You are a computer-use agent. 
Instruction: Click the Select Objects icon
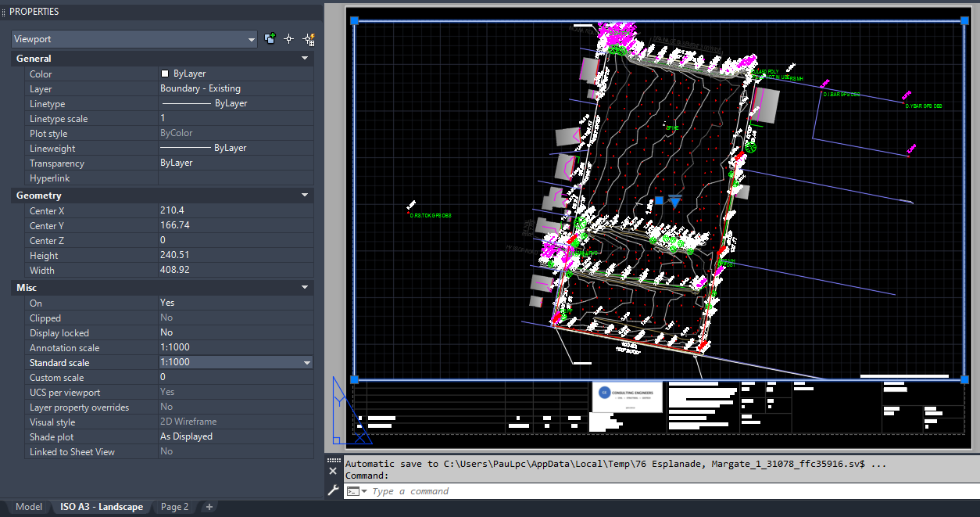pos(289,38)
